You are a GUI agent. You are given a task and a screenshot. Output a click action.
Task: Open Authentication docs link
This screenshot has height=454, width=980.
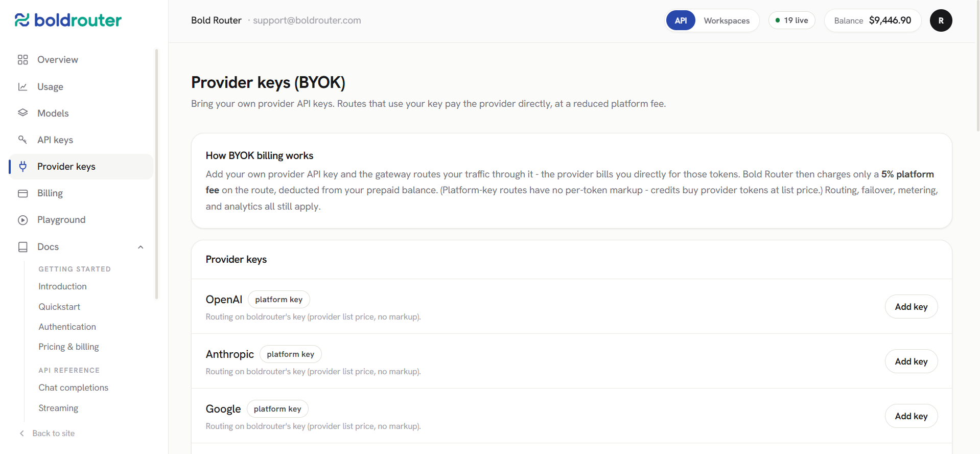[67, 327]
